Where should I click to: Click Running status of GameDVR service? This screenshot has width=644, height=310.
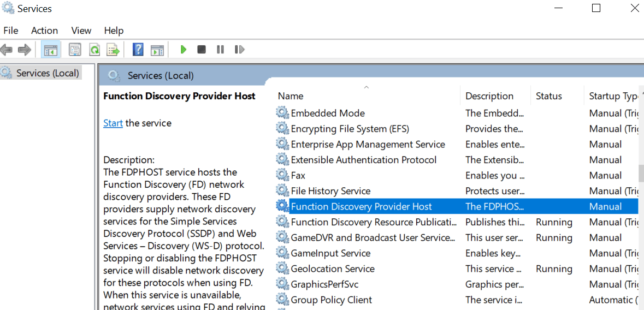point(554,238)
